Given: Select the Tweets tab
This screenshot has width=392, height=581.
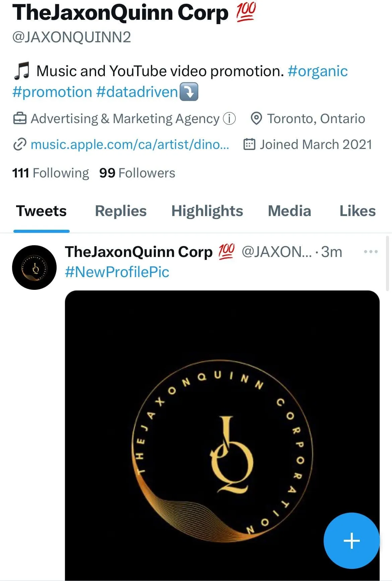Looking at the screenshot, I should (41, 211).
